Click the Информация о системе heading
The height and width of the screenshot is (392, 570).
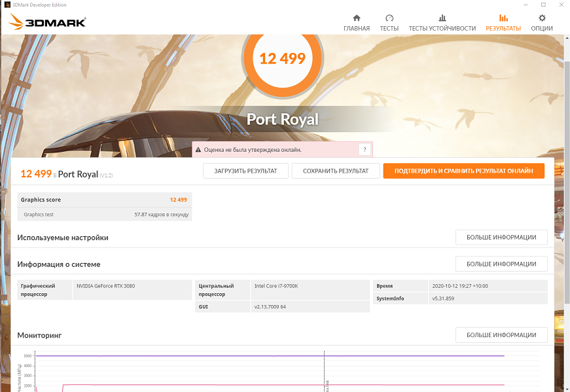(x=59, y=264)
